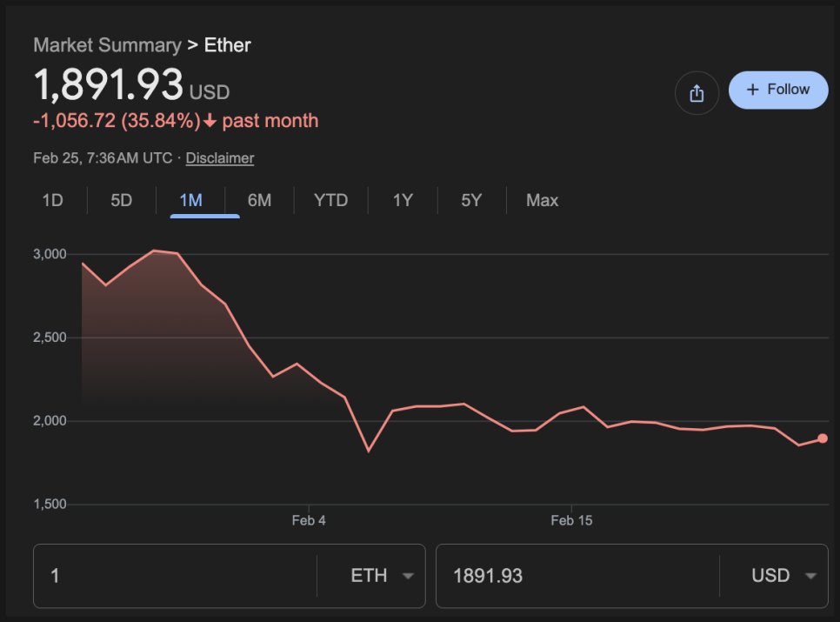Select the 5D time range tab

click(x=122, y=200)
